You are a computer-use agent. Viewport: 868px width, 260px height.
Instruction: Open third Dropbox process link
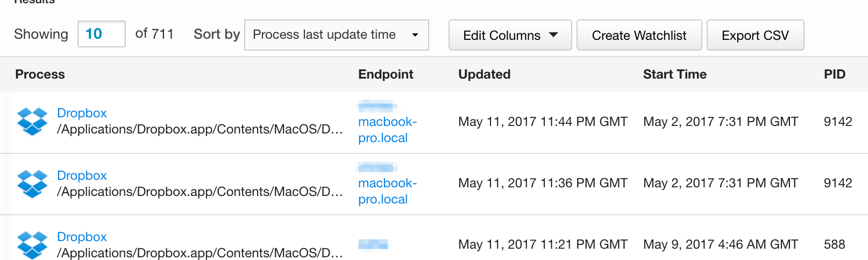[x=82, y=237]
